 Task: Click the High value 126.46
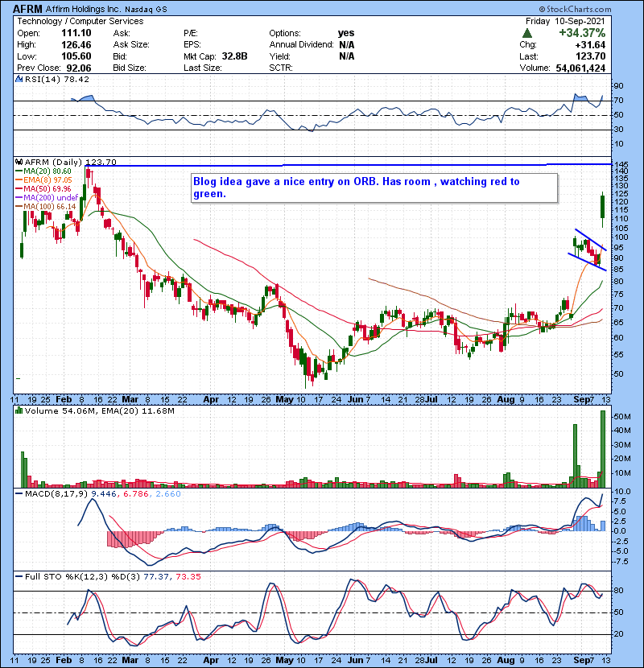[76, 45]
